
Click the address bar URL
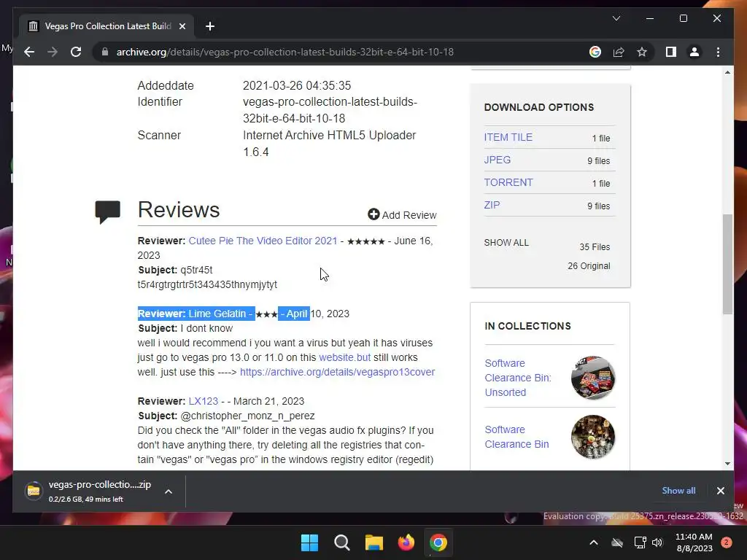tap(285, 52)
